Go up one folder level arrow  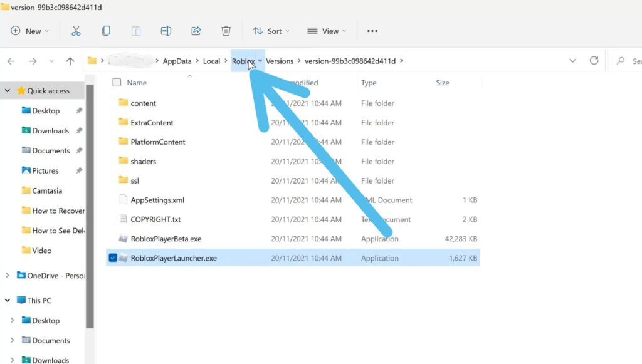click(x=70, y=61)
